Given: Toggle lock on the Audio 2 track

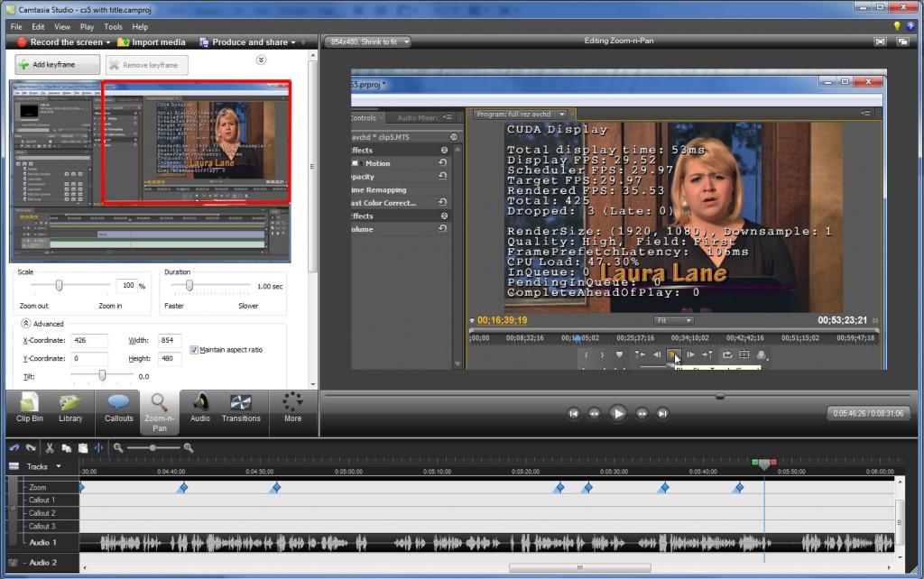Looking at the screenshot, I should (13, 563).
